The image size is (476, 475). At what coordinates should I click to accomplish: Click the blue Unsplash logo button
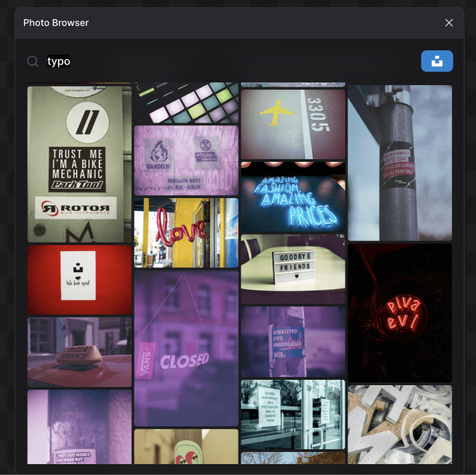pyautogui.click(x=437, y=61)
